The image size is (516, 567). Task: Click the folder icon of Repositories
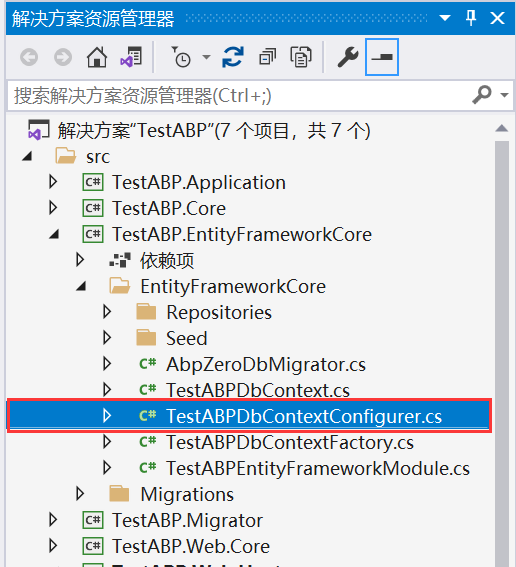point(146,312)
